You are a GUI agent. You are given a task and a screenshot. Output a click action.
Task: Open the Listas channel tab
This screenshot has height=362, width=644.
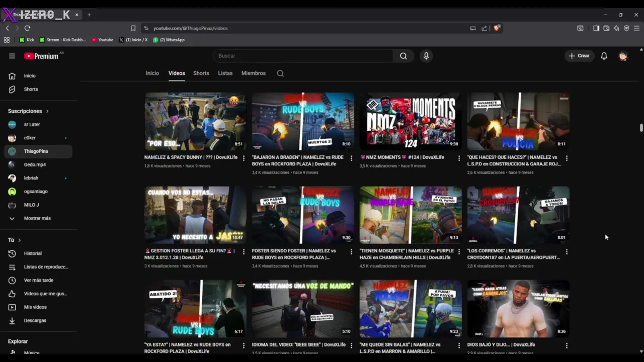(x=225, y=73)
